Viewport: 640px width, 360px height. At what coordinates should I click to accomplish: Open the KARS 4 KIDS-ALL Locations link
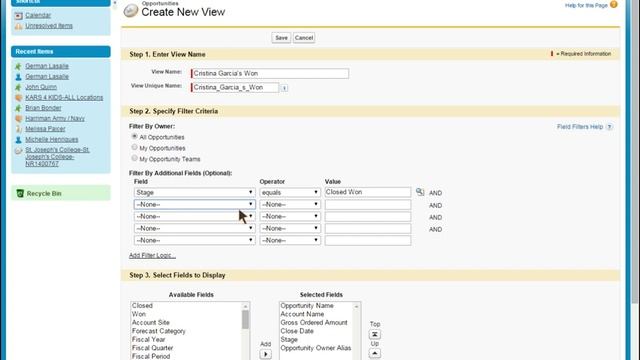64,98
